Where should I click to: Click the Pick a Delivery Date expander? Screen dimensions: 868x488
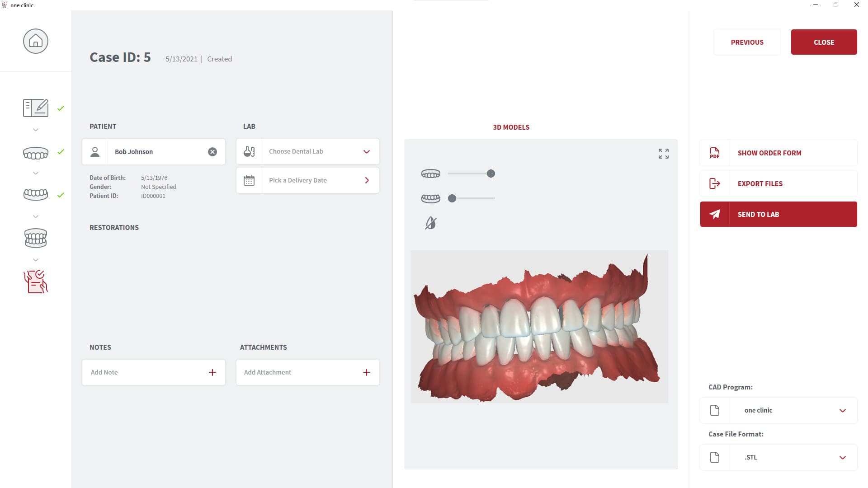[367, 180]
